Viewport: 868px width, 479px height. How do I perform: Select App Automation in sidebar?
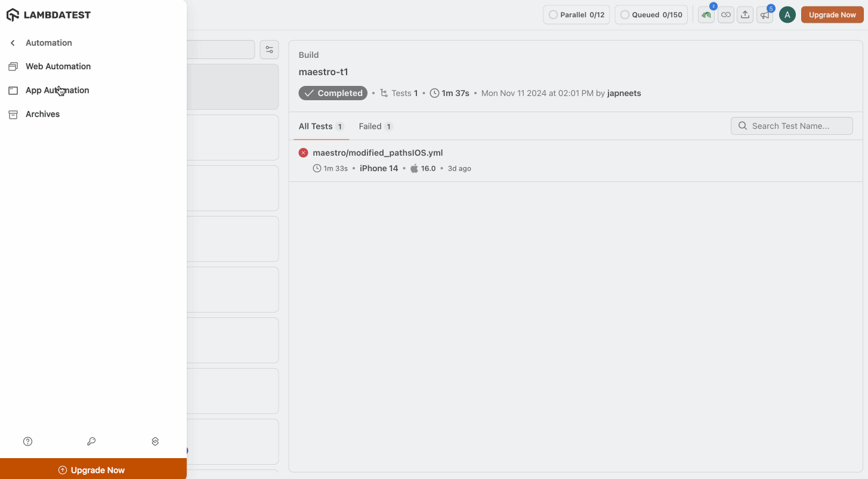(x=57, y=90)
